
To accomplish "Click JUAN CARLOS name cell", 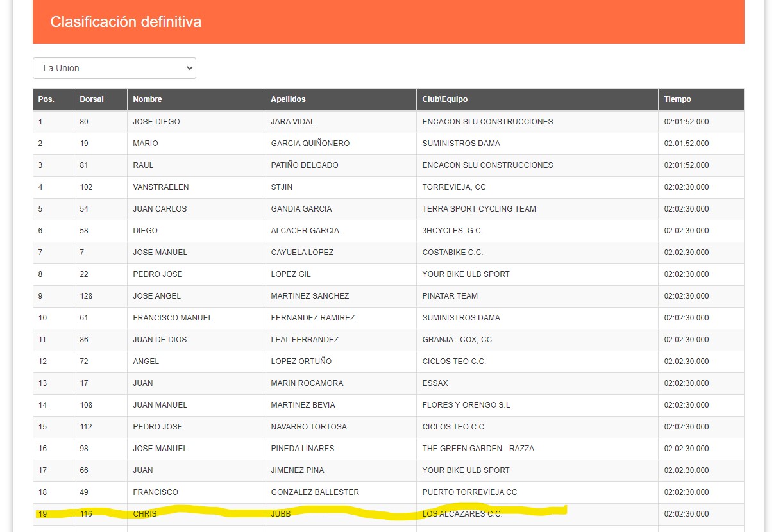I will click(160, 209).
